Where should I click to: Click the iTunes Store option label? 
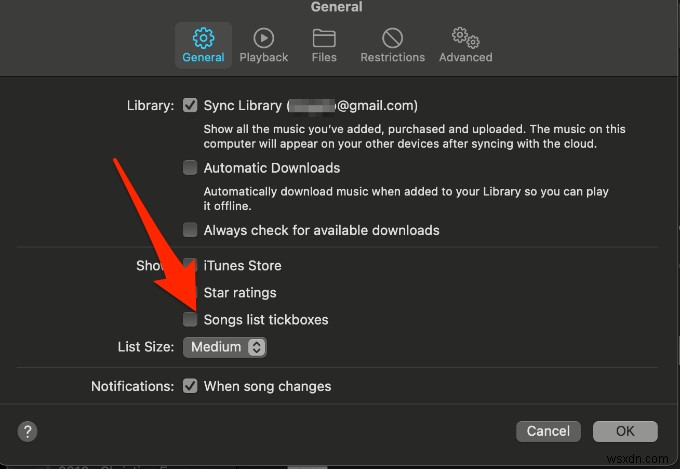(242, 266)
